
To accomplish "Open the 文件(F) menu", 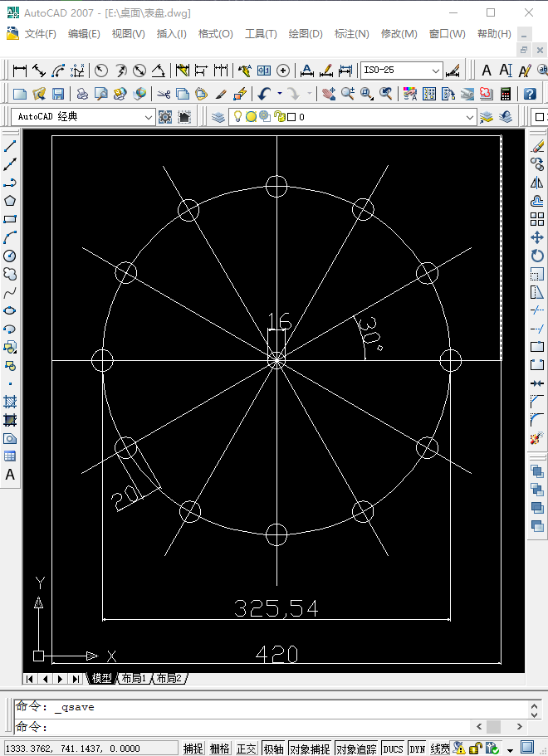I will click(41, 34).
